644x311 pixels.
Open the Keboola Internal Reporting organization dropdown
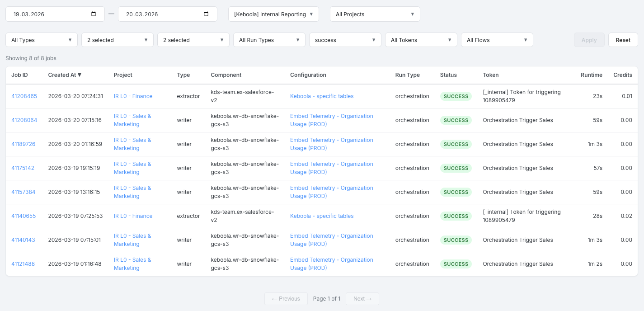(x=273, y=14)
